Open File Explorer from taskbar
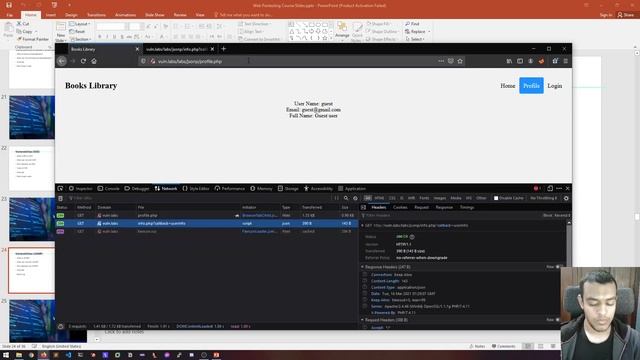 click(x=19, y=355)
